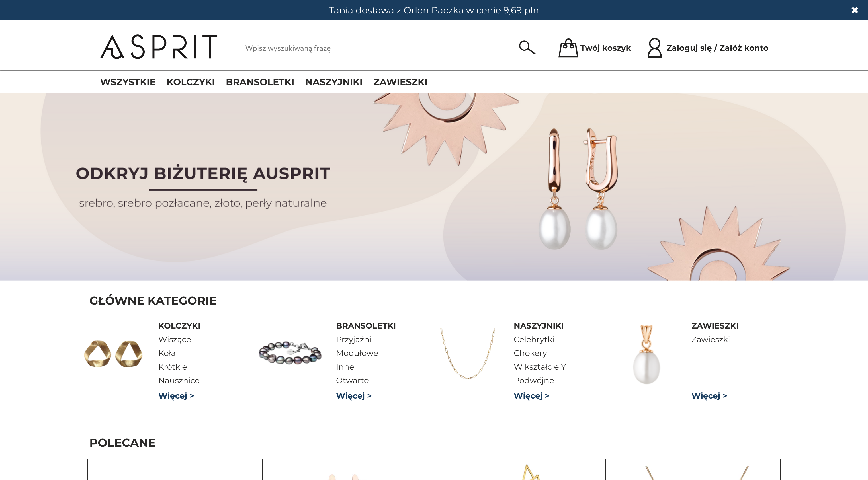Open the ASPRIT logo homepage link
This screenshot has height=480, width=868.
click(x=159, y=46)
